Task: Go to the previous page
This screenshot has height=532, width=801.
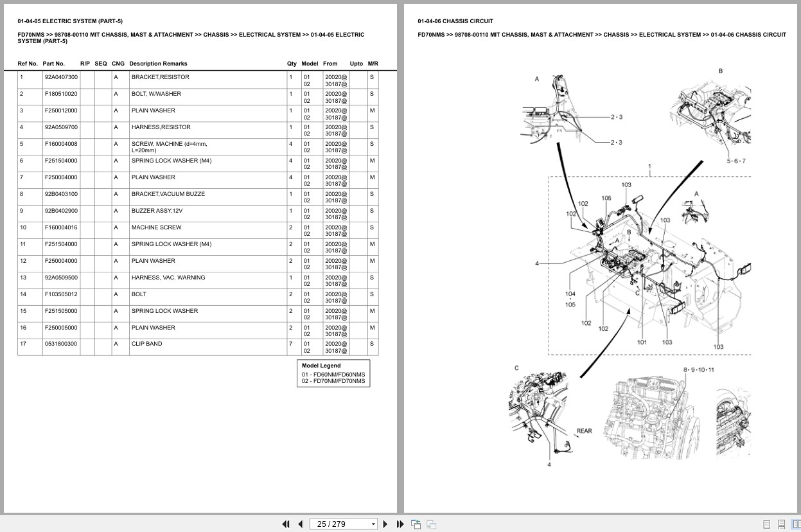Action: (300, 524)
